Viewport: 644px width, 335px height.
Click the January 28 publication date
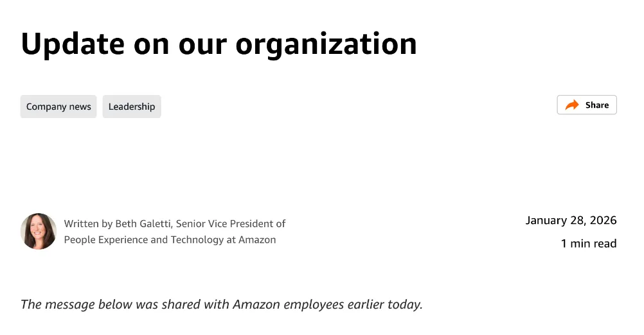pos(555,221)
